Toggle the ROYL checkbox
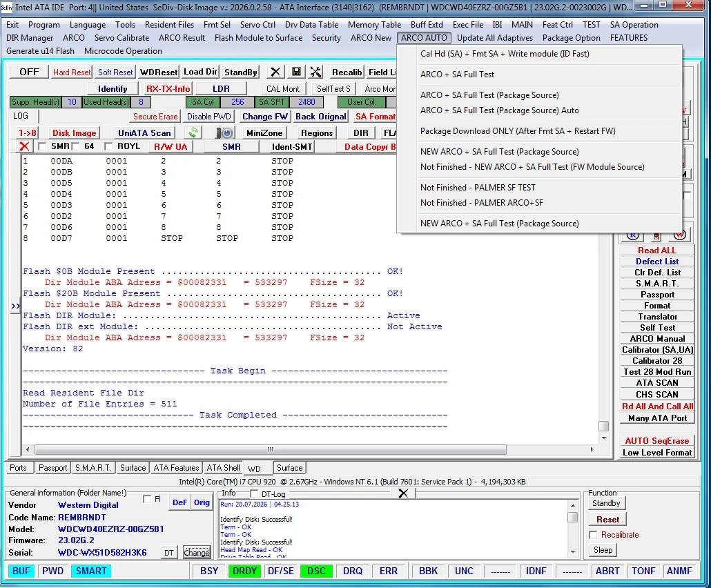The image size is (711, 588). pos(108,146)
